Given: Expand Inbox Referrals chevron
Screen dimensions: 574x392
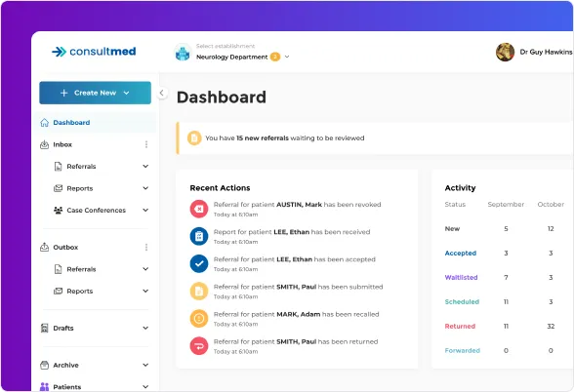Looking at the screenshot, I should point(145,167).
